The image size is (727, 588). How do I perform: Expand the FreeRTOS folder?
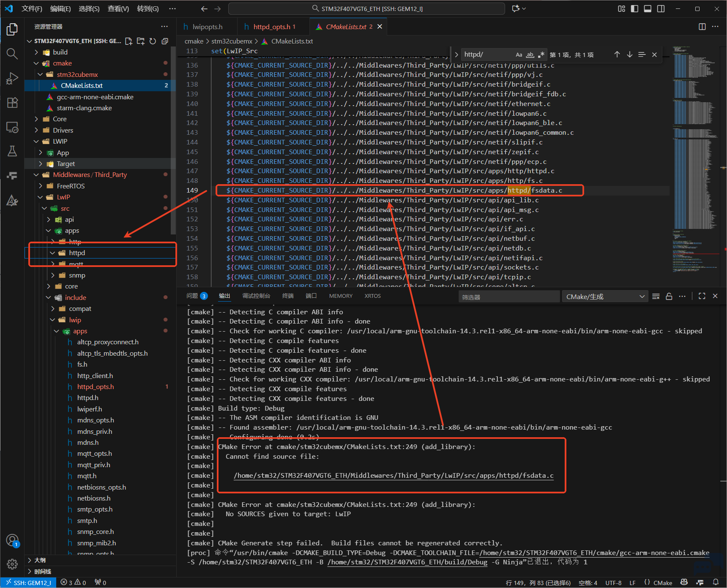tap(71, 186)
